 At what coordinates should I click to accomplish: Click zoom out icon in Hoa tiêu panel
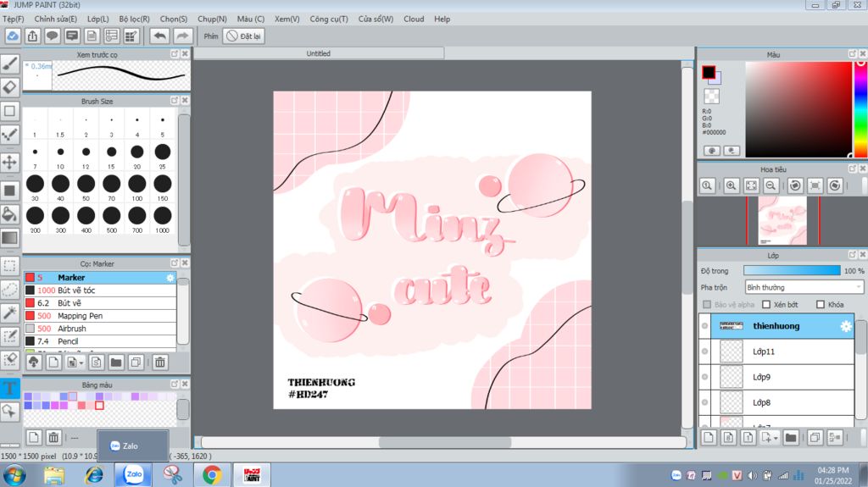point(771,185)
